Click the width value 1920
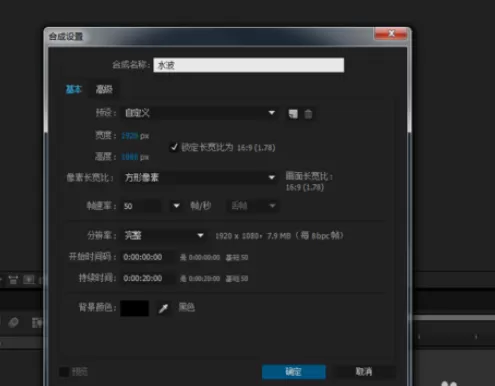495x386 pixels. [130, 136]
